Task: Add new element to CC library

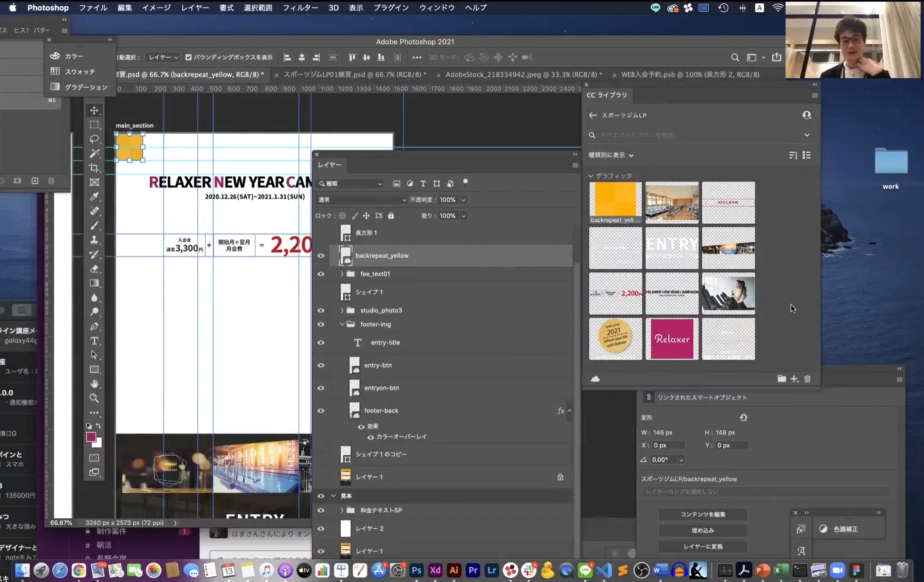Action: (794, 379)
